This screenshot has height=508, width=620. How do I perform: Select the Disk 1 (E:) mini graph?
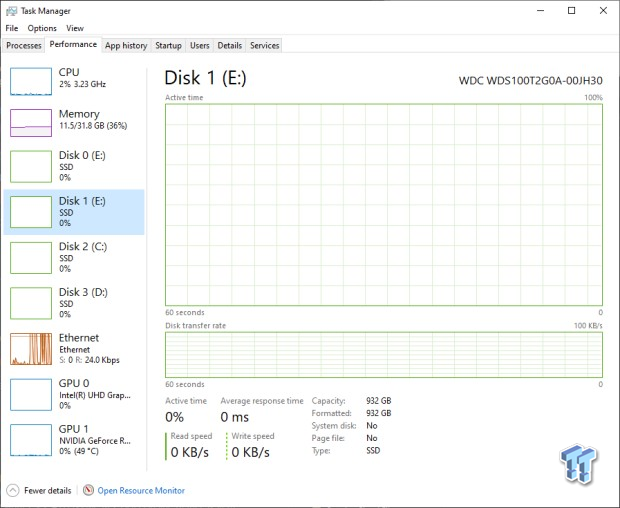click(x=31, y=212)
